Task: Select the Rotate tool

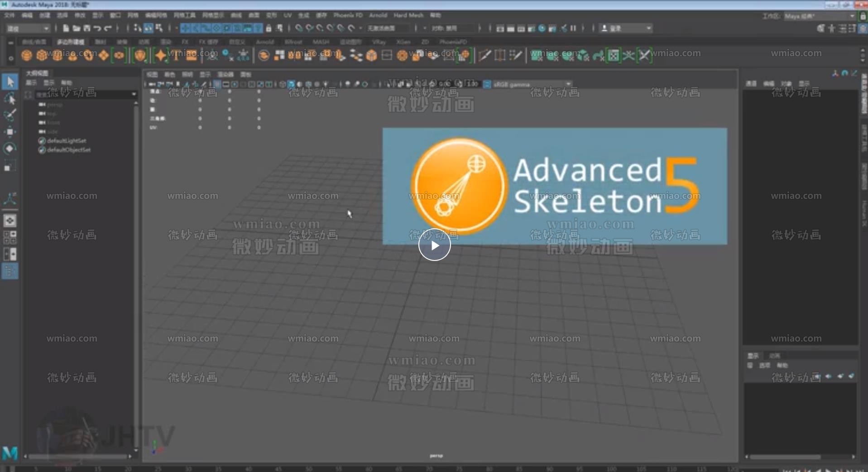Action: [10, 148]
